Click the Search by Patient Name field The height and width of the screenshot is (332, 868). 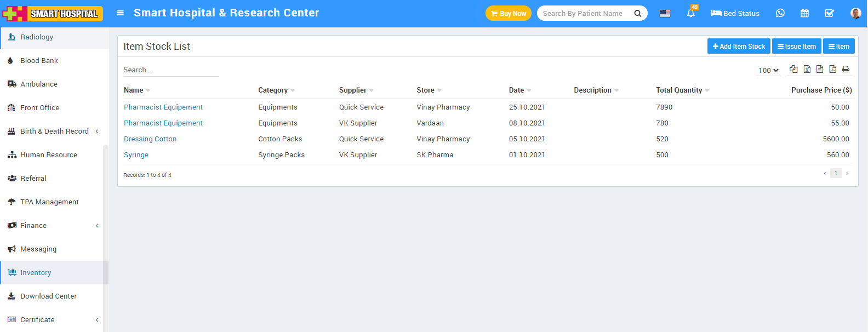tap(584, 13)
